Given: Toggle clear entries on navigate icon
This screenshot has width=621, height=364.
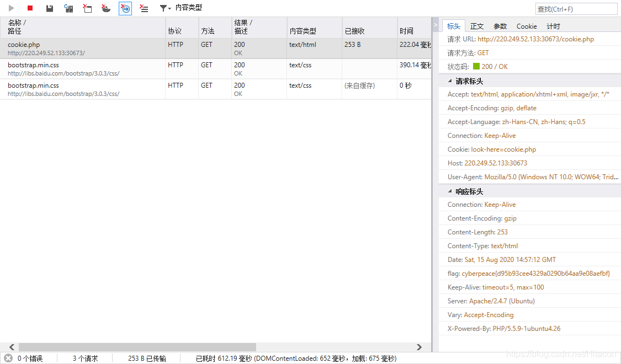Looking at the screenshot, I should 125,8.
